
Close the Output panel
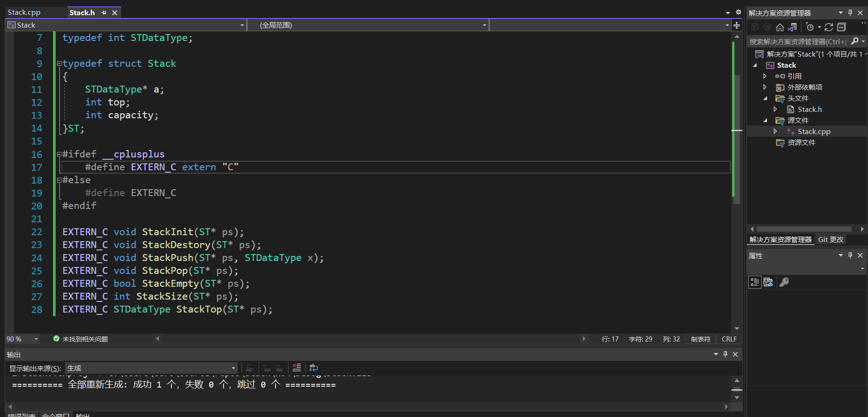coord(735,354)
